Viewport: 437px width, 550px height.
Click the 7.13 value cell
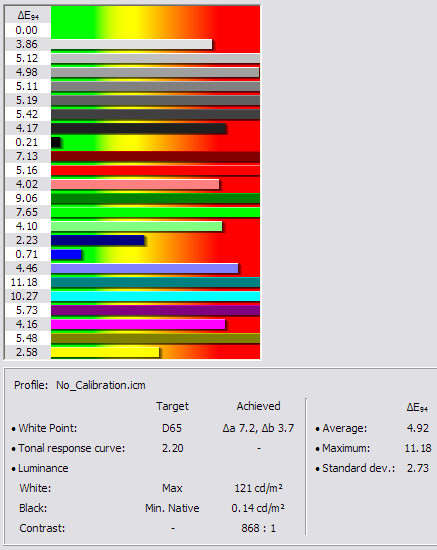pos(27,156)
